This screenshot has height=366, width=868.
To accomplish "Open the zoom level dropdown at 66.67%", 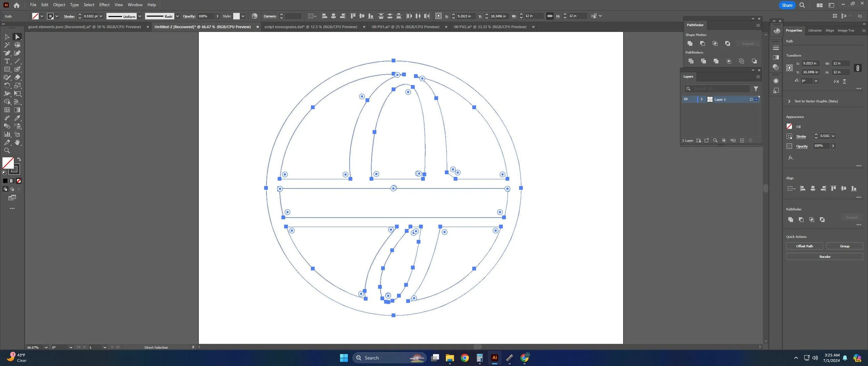I will point(46,347).
